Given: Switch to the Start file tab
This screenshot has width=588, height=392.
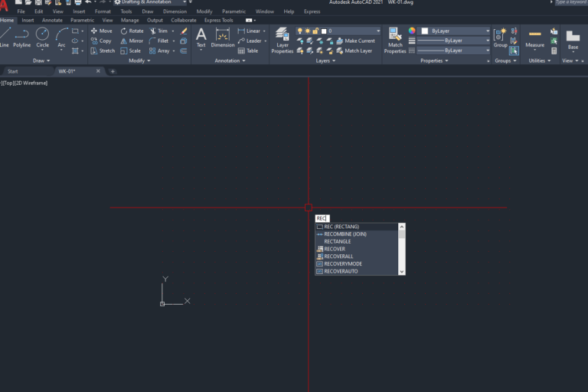Looking at the screenshot, I should pos(13,71).
